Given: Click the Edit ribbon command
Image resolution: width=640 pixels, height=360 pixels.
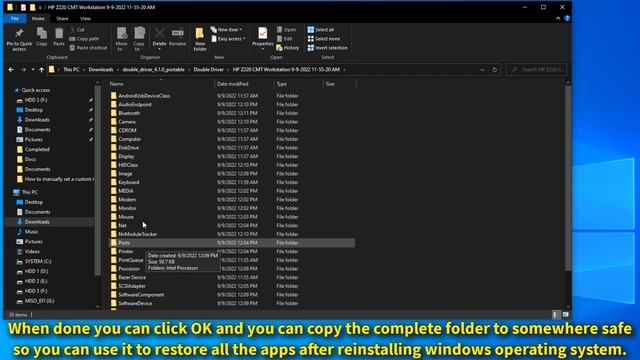Looking at the screenshot, I should tap(284, 39).
